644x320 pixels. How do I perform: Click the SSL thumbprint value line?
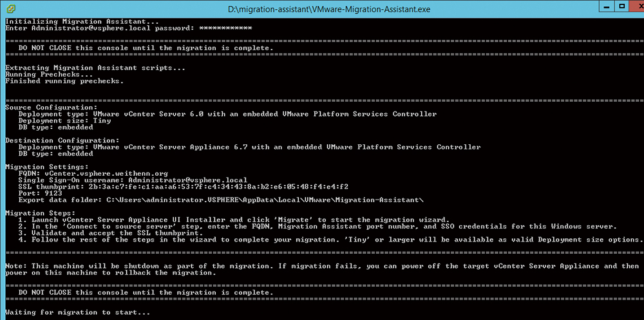(183, 187)
